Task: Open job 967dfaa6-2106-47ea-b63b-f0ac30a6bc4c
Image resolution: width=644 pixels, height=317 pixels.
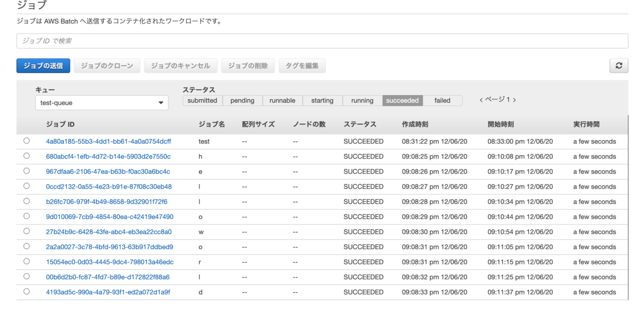Action: click(108, 171)
